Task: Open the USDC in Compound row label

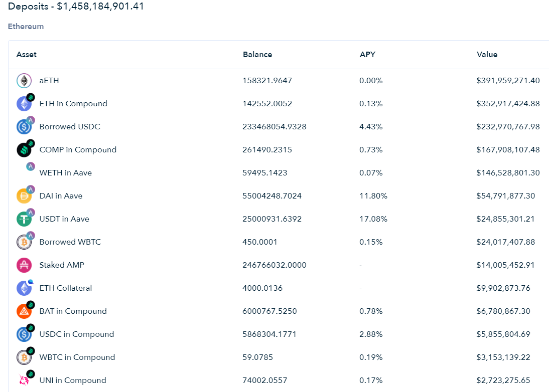Action: point(77,334)
